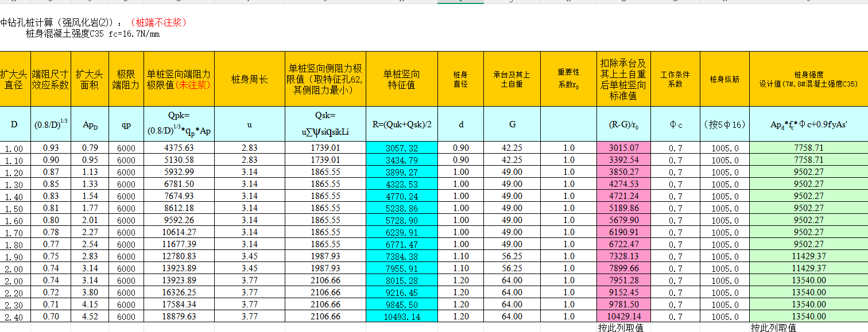This screenshot has height=332, width=868.
Task: Click the 7758.71 value in the 1.00 diameter row
Action: click(808, 148)
